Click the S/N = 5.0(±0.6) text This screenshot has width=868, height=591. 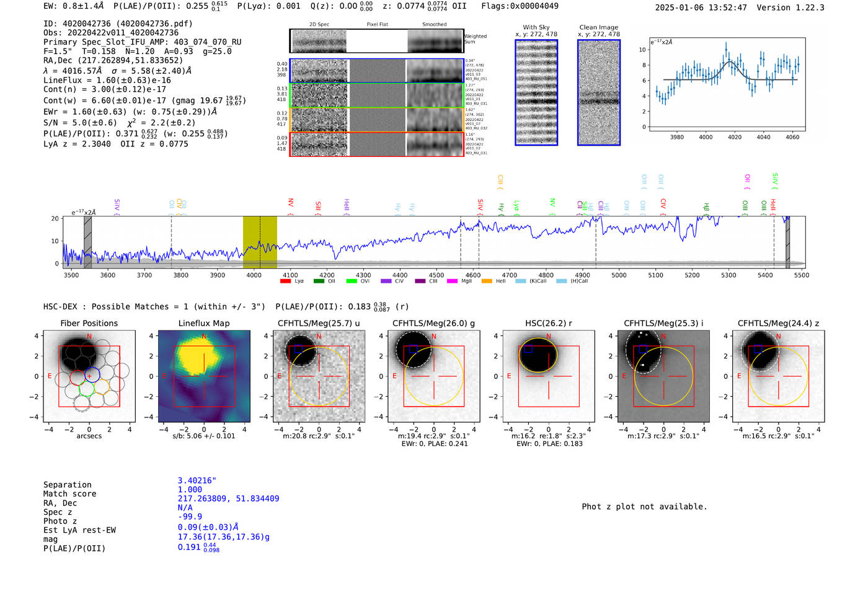tap(80, 123)
